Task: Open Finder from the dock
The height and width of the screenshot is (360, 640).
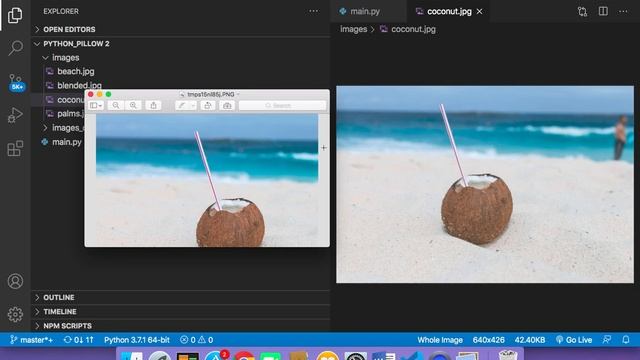Action: click(132, 356)
